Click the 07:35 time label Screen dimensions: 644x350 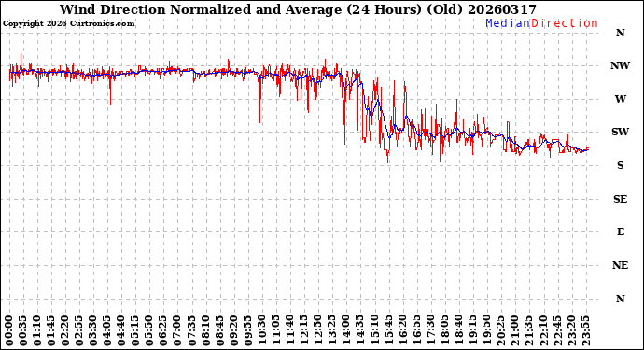click(x=191, y=331)
